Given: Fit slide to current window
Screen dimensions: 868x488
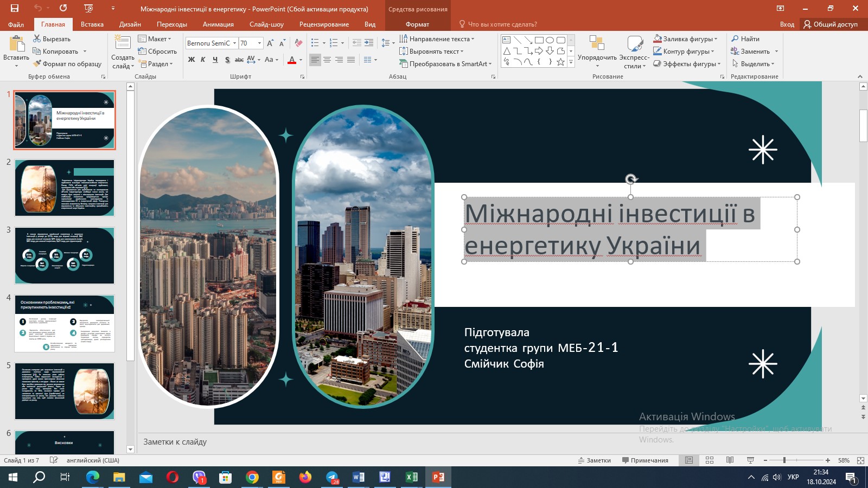Looking at the screenshot, I should [860, 460].
